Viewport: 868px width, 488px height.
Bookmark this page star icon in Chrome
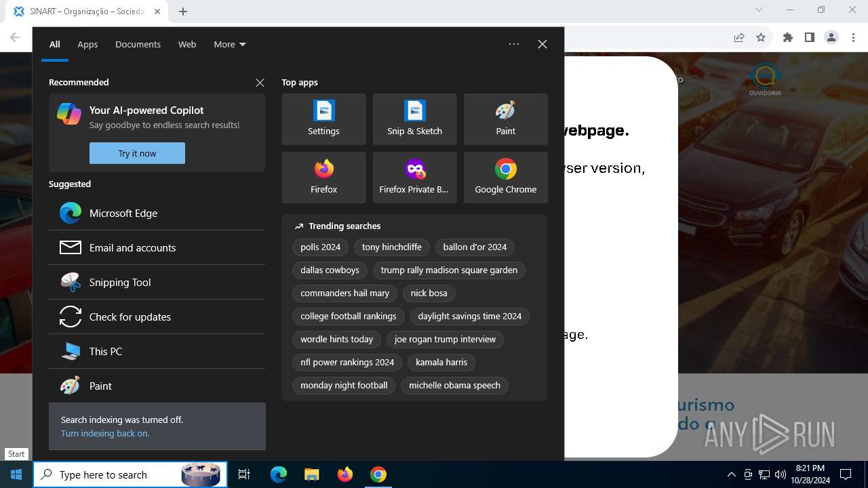coord(761,37)
